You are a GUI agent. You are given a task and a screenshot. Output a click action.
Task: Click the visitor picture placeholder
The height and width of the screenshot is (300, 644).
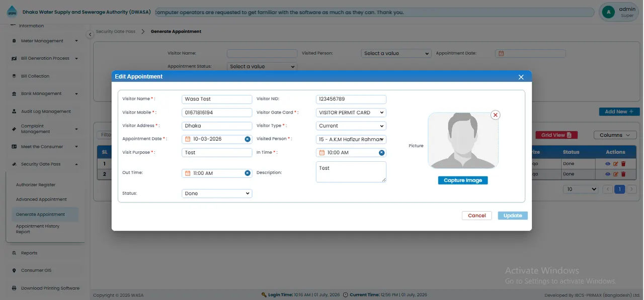[x=463, y=140]
